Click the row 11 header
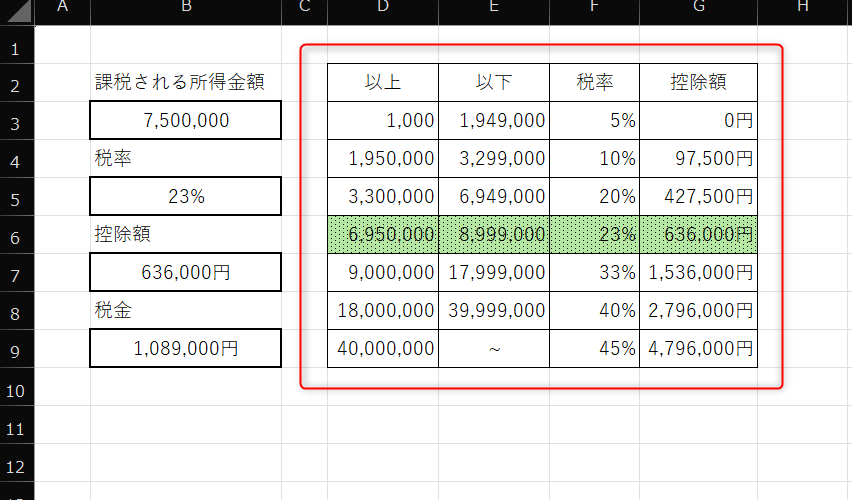The width and height of the screenshot is (852, 500). pos(15,427)
